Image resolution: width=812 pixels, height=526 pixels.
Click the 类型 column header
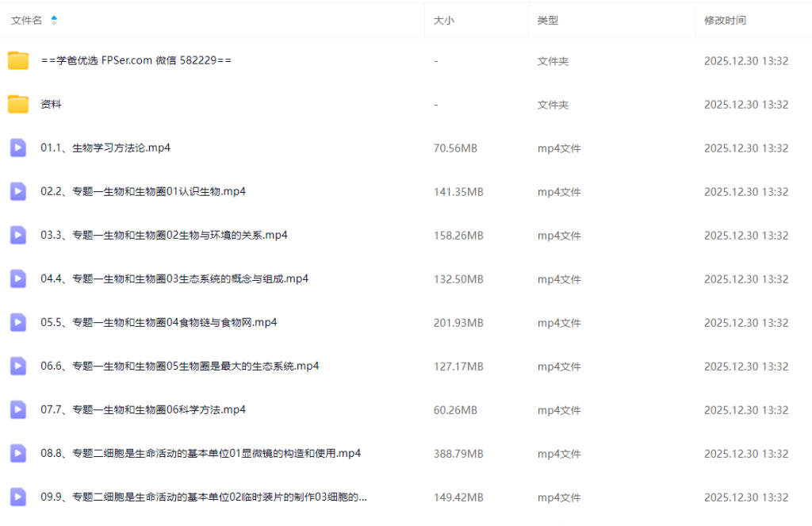click(x=548, y=21)
